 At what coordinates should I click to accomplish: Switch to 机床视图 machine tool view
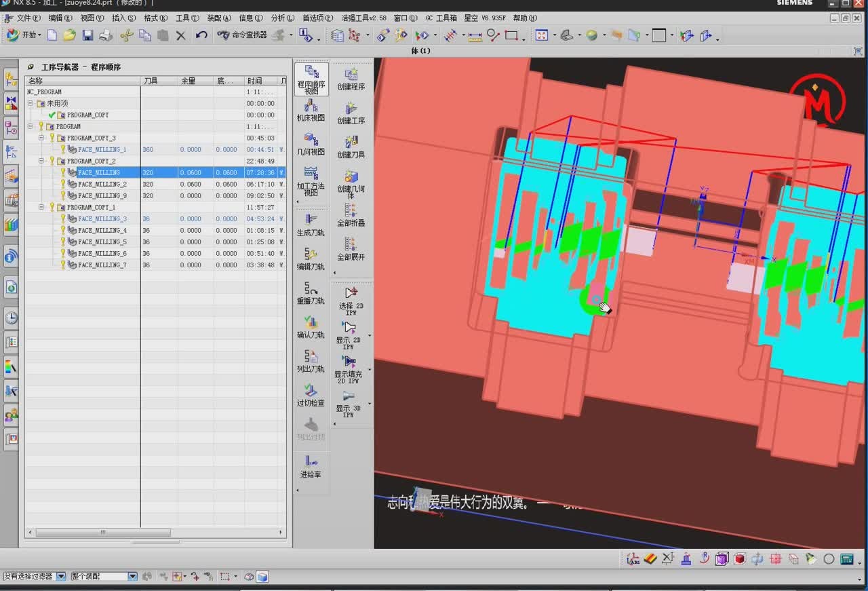pyautogui.click(x=311, y=112)
